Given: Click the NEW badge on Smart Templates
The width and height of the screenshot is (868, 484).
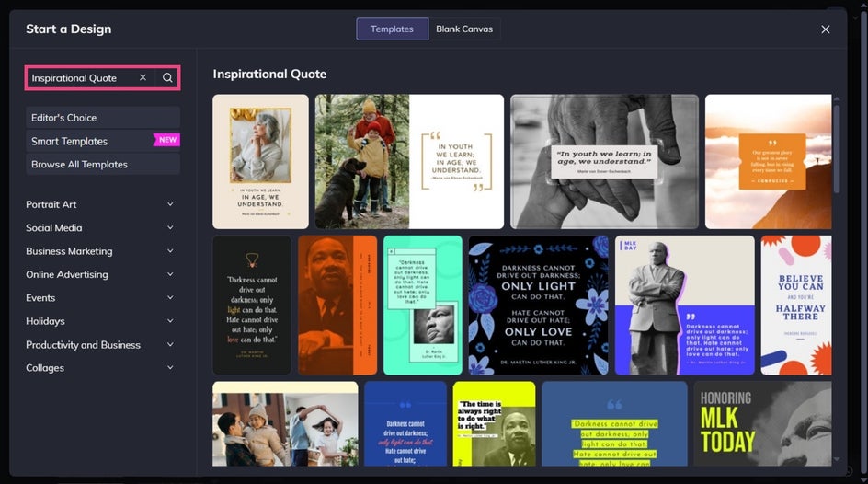Looking at the screenshot, I should (x=167, y=140).
